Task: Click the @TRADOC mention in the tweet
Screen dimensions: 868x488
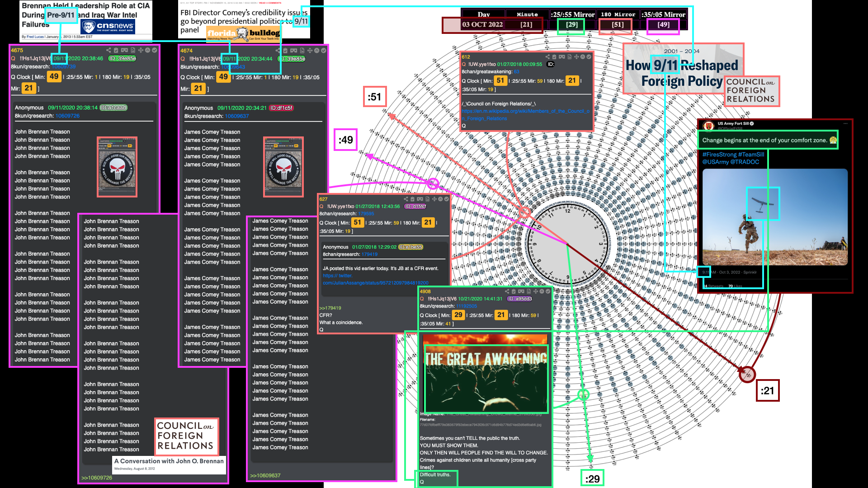Action: coord(745,162)
